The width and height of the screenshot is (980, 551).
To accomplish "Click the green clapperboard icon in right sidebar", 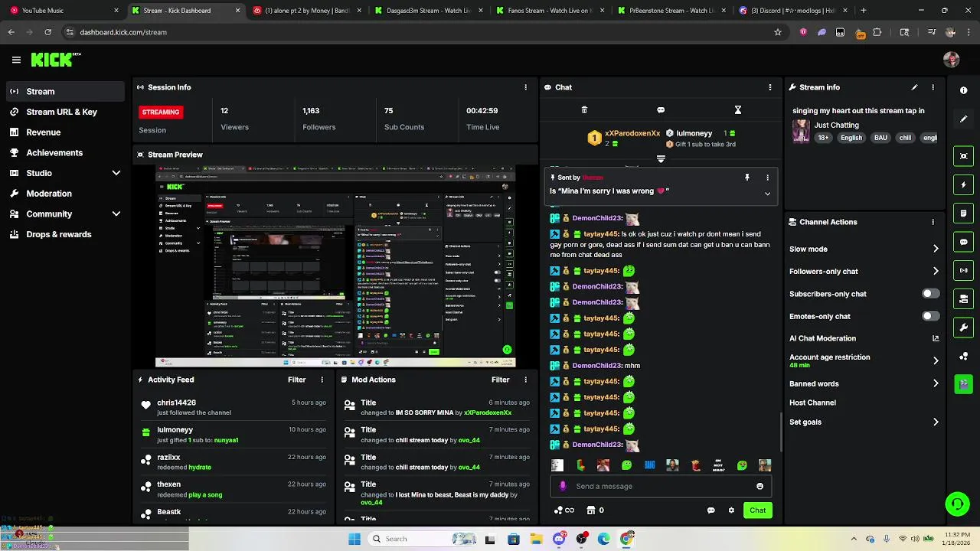I will (x=964, y=384).
